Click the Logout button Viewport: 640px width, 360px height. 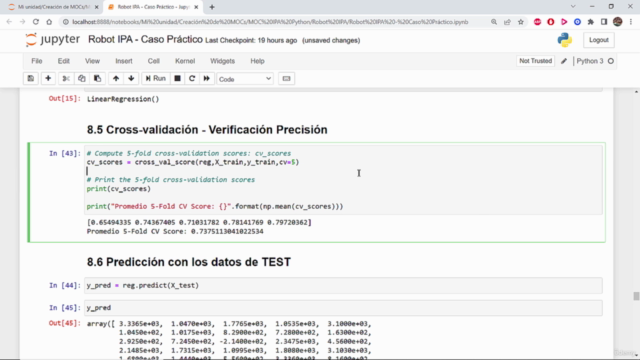(x=599, y=40)
